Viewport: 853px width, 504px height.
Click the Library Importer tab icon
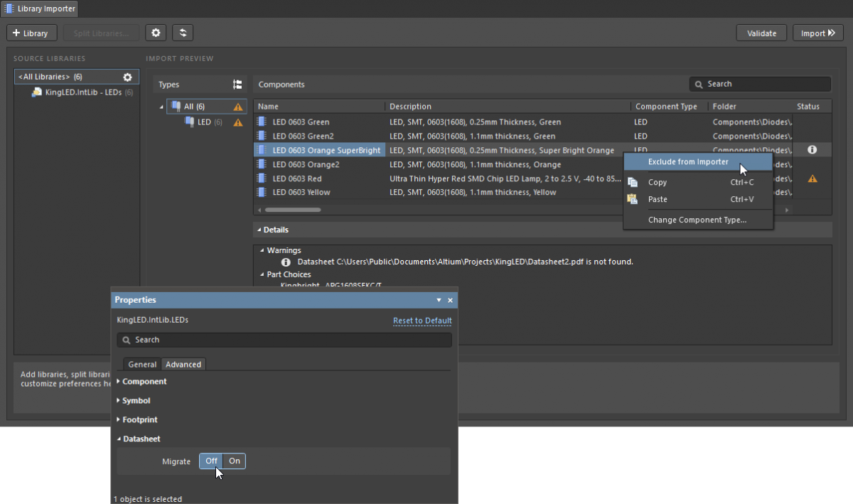coord(10,9)
